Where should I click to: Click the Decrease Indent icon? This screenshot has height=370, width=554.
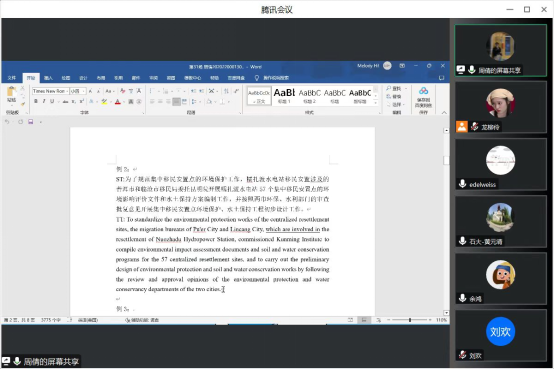[x=193, y=91]
